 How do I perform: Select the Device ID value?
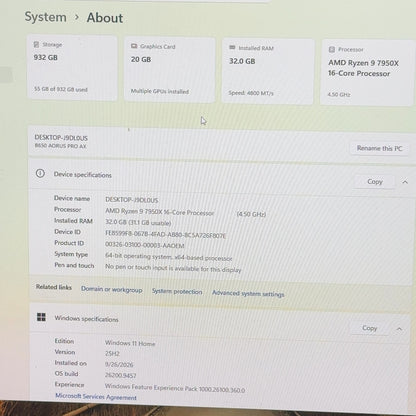click(166, 234)
